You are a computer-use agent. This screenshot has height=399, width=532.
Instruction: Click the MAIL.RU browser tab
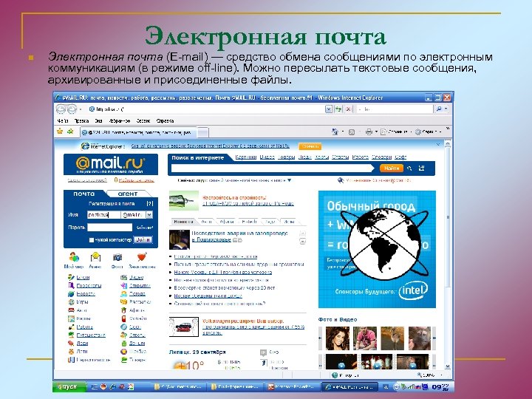138,132
